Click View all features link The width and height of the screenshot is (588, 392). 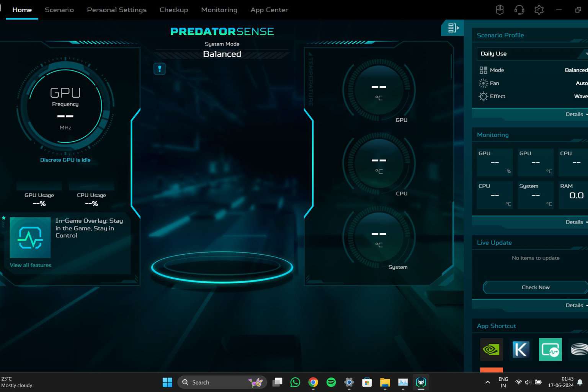coord(31,265)
